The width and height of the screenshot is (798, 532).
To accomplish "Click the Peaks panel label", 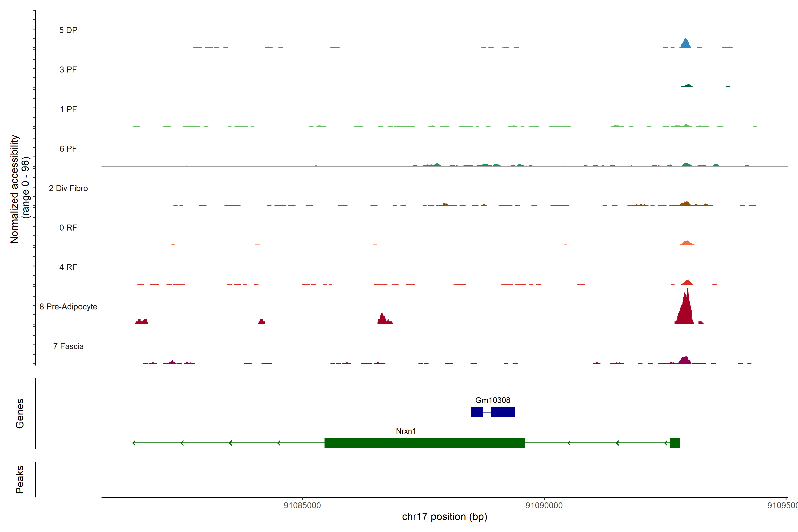I will click(20, 479).
